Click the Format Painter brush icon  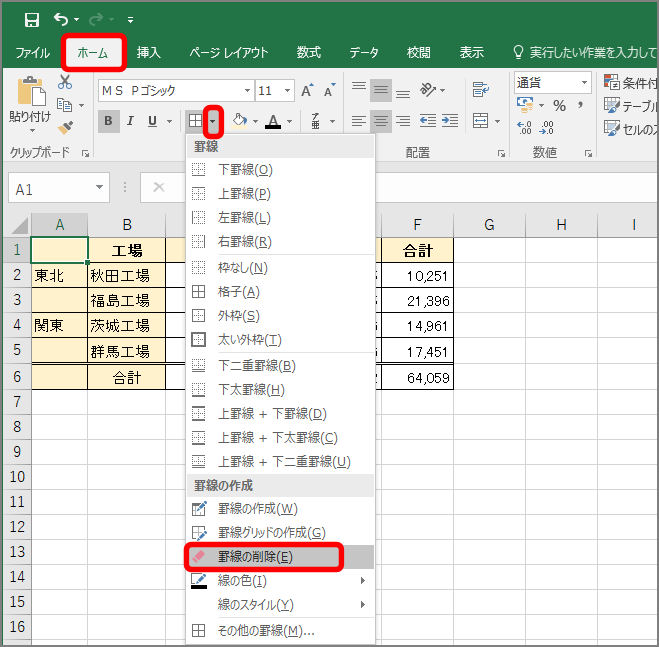coord(65,127)
